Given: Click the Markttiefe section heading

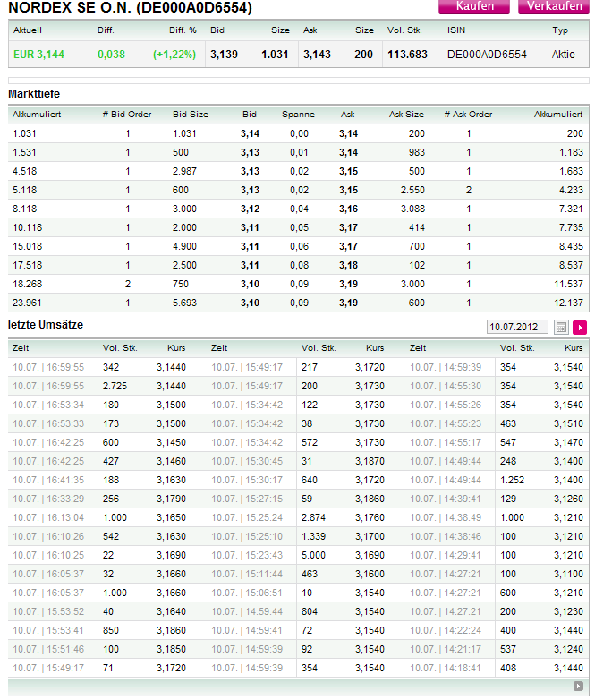Looking at the screenshot, I should 34,94.
